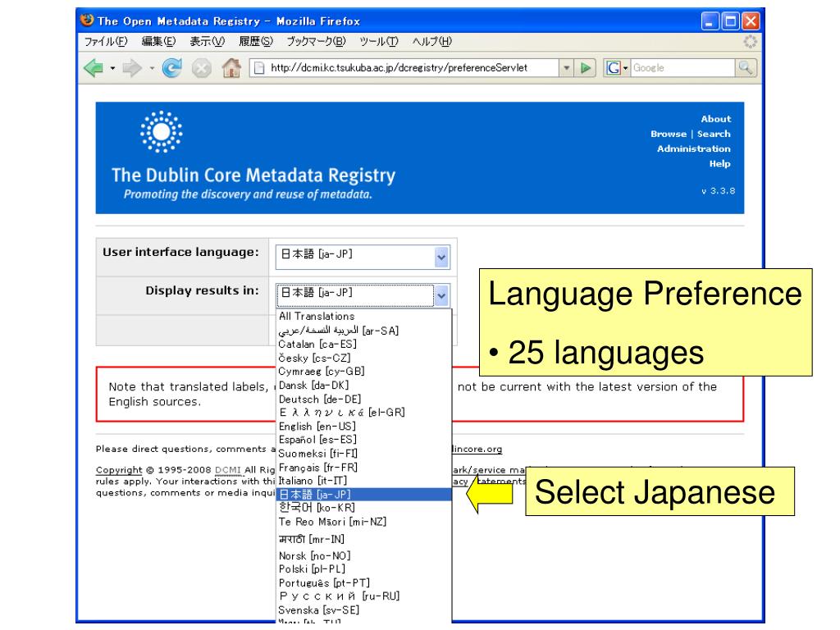Click in the Google search box
The width and height of the screenshot is (840, 630).
pyautogui.click(x=682, y=68)
